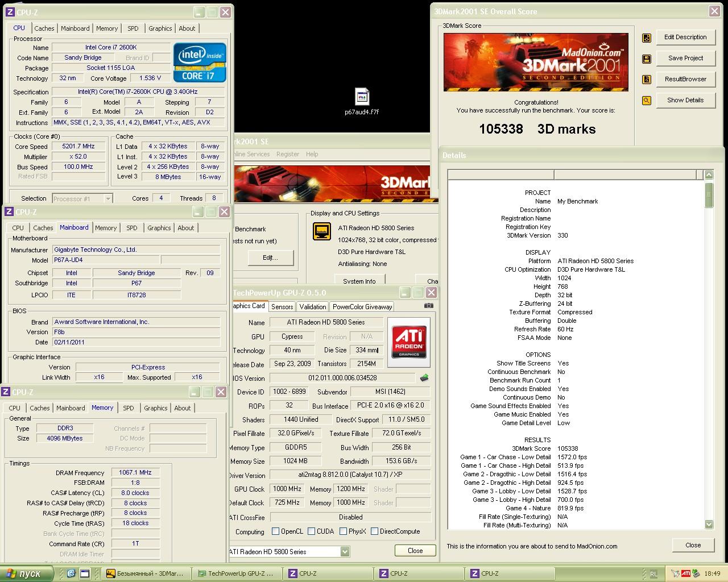Click the GPU Clock 1000 MHz value
The width and height of the screenshot is (728, 582).
click(287, 489)
